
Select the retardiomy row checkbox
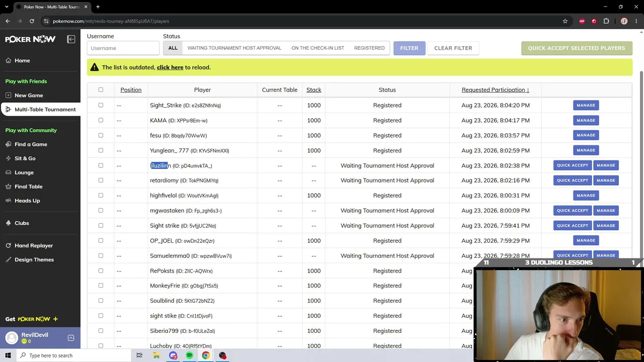point(101,180)
